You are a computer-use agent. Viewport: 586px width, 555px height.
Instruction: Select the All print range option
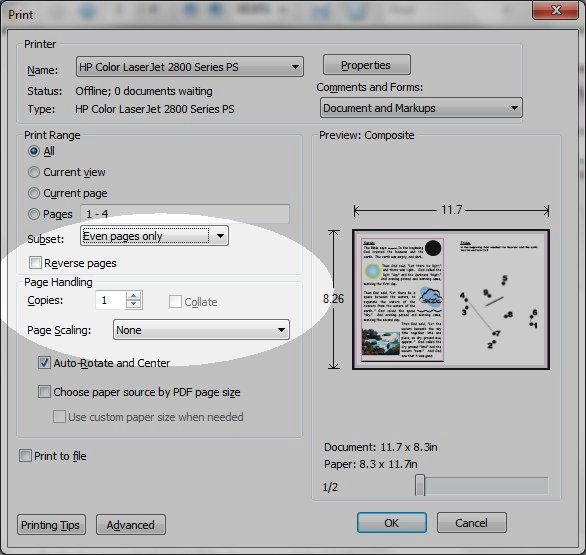pos(34,151)
